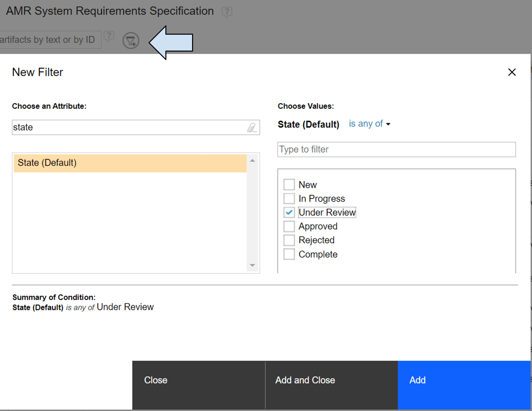Click the filter funnel icon
This screenshot has width=532, height=411.
tap(131, 41)
